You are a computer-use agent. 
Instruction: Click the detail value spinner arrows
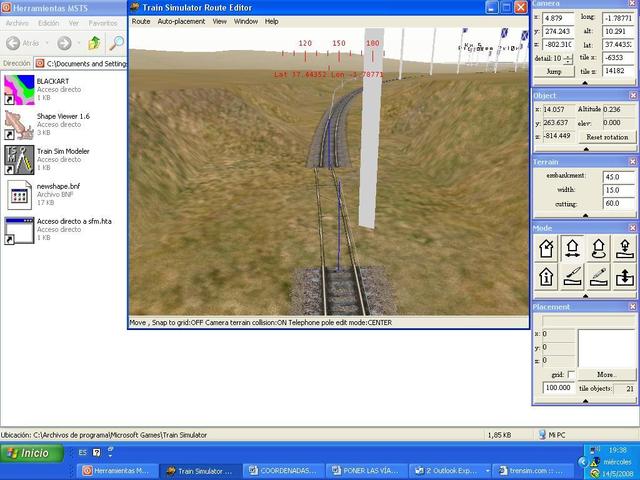[569, 59]
